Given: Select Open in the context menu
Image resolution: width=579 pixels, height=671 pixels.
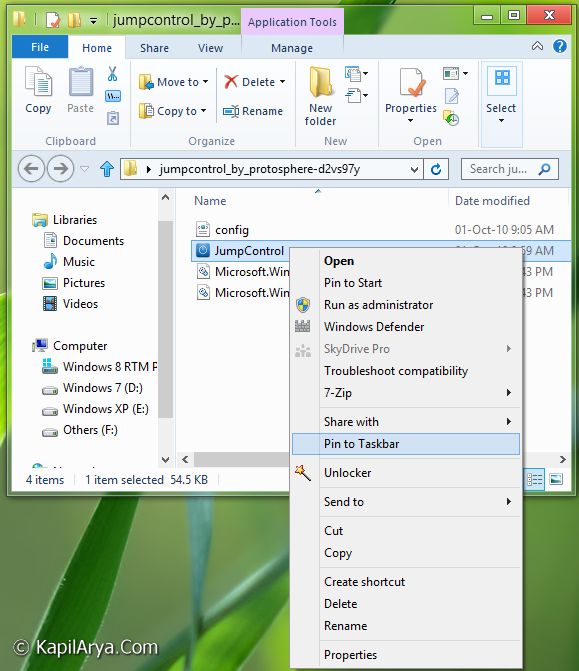Looking at the screenshot, I should [x=405, y=261].
